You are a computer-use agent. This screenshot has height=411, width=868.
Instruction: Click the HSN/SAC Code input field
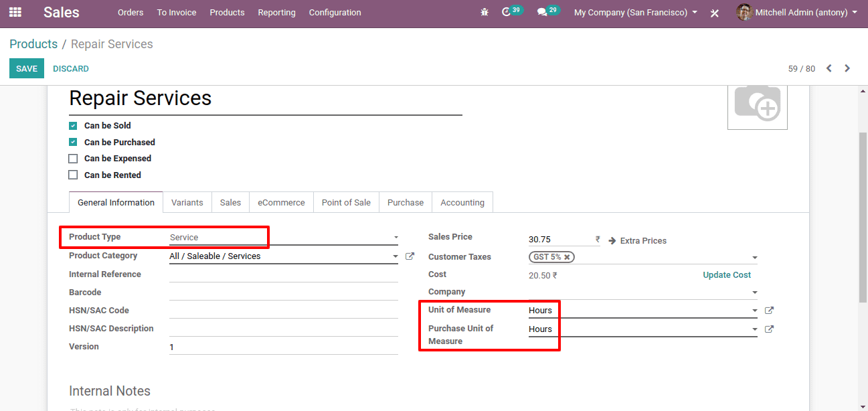[x=284, y=311]
